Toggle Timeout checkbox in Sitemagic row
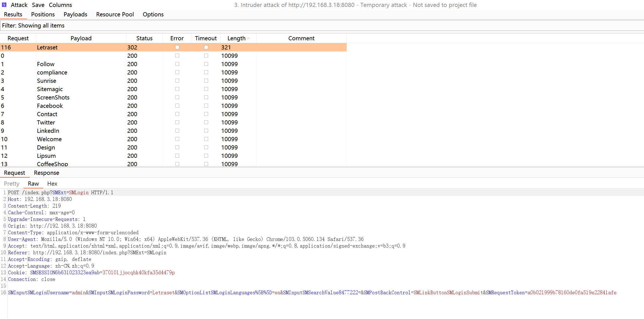The height and width of the screenshot is (319, 644). click(206, 89)
